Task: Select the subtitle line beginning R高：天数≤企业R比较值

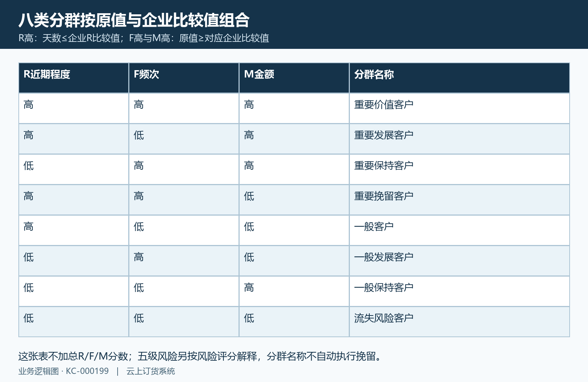Action: (x=144, y=38)
